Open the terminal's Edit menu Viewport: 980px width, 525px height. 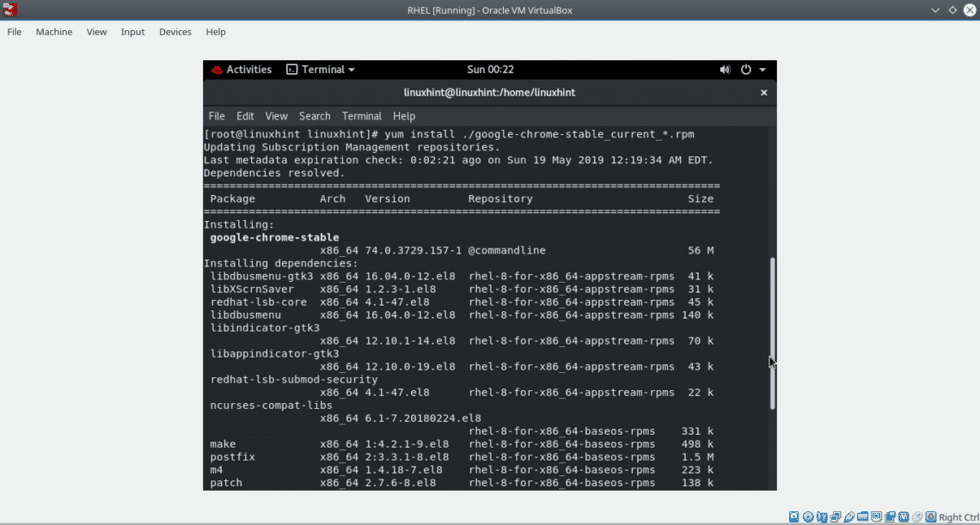click(245, 116)
